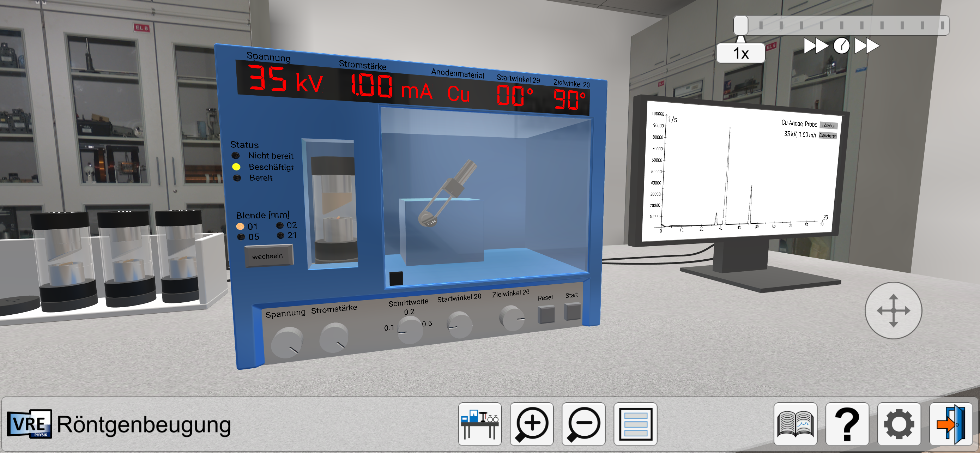
Task: Turn the Stromstärke knob
Action: pyautogui.click(x=334, y=338)
